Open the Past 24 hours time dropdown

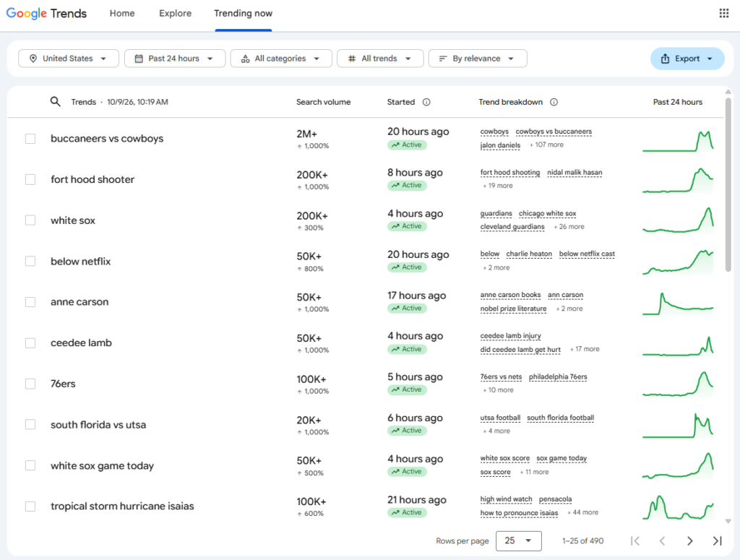(175, 59)
